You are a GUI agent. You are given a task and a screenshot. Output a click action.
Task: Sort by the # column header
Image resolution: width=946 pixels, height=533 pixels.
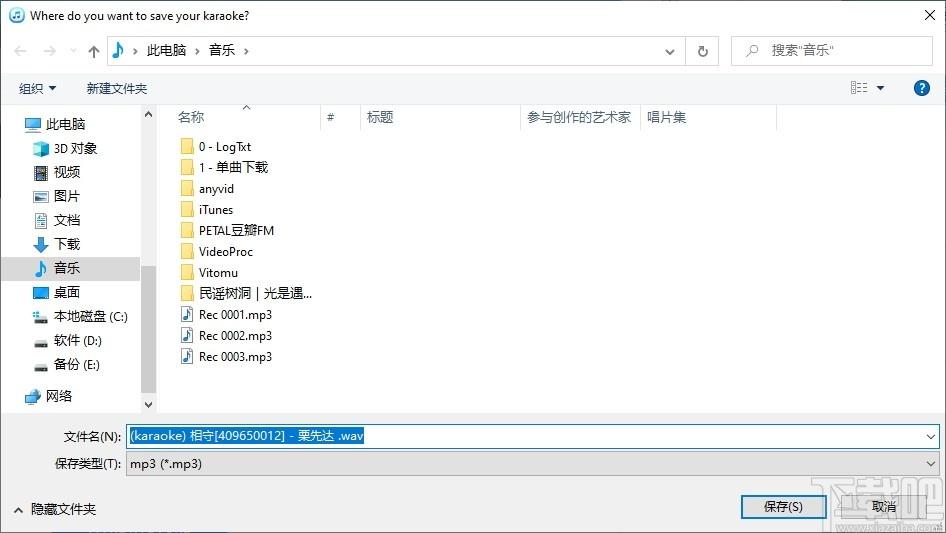point(331,117)
